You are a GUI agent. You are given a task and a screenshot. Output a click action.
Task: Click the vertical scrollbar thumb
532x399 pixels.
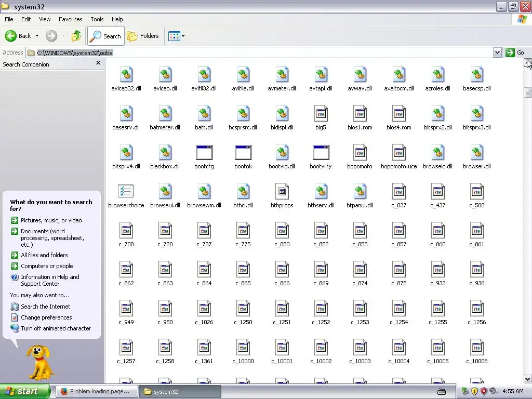click(528, 92)
